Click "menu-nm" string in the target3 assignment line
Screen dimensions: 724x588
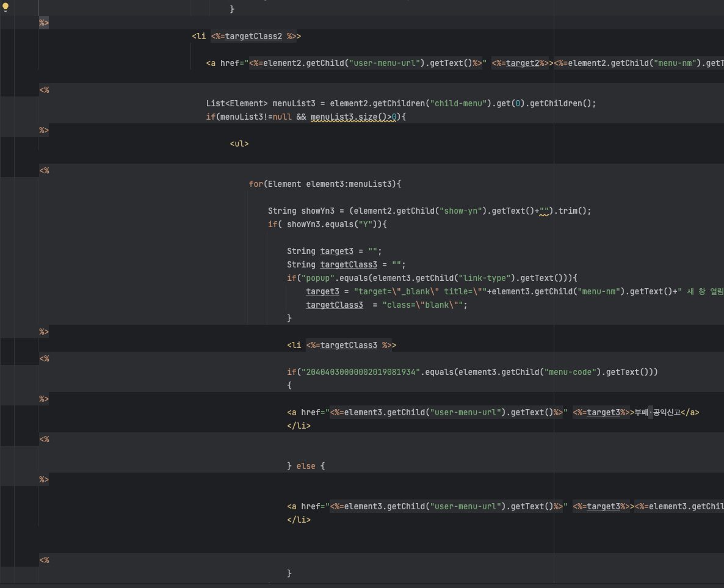pyautogui.click(x=598, y=291)
